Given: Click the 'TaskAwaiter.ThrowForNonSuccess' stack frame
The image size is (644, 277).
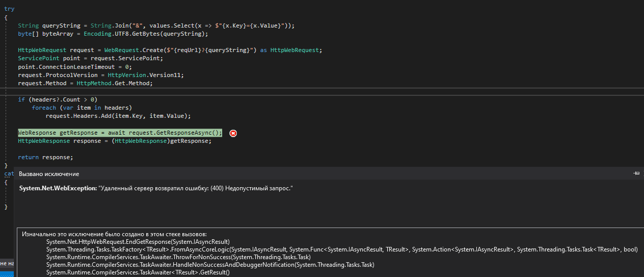Looking at the screenshot, I should 178,257.
